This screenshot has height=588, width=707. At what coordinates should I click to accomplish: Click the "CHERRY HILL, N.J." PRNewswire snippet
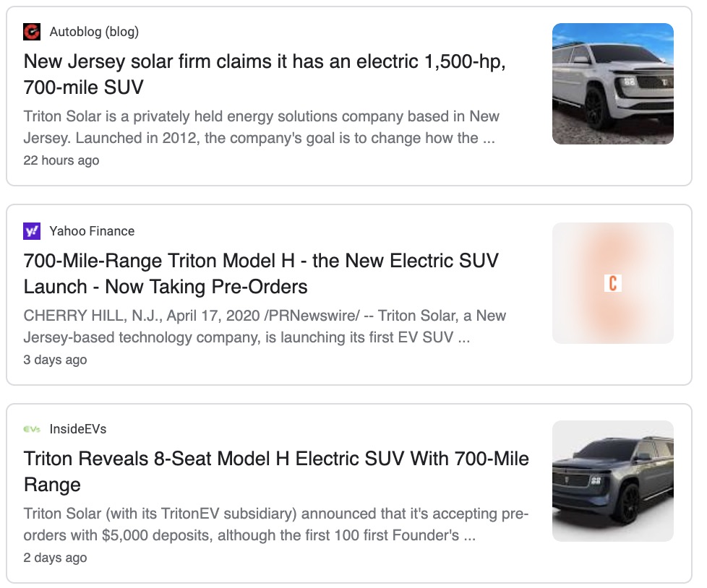(x=265, y=326)
